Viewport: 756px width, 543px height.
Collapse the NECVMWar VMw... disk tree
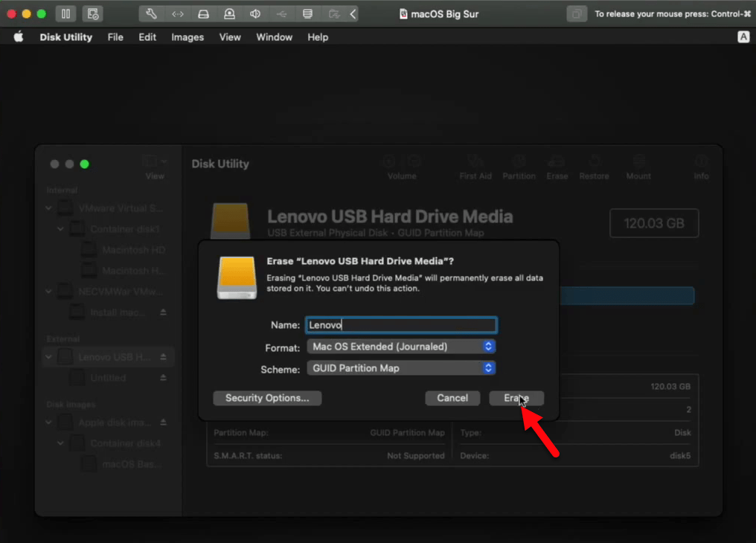[x=48, y=292]
